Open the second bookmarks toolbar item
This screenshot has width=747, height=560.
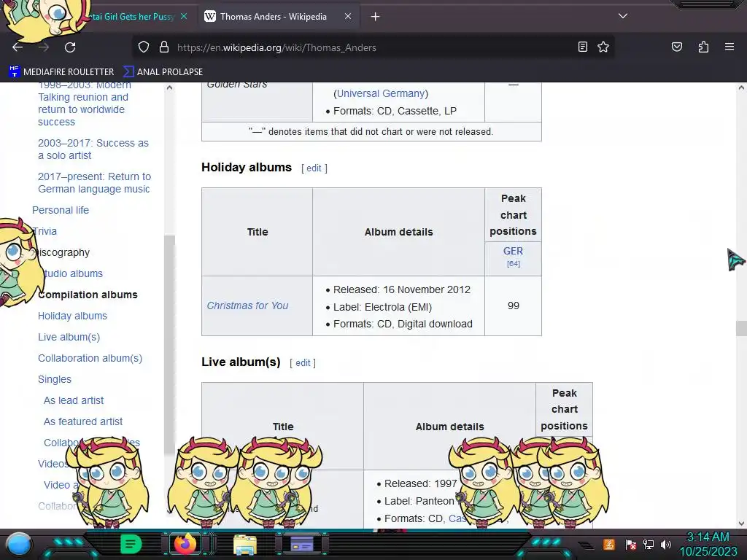coord(163,71)
